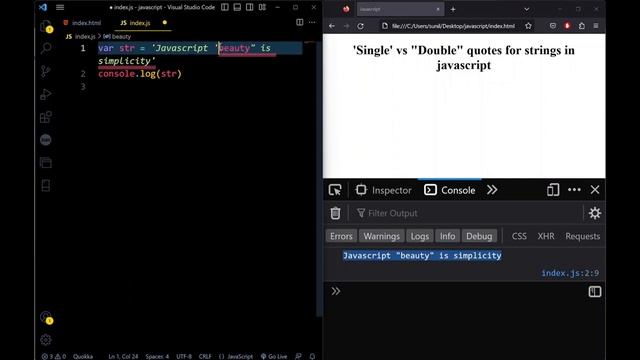640x360 pixels.
Task: Toggle the Info filter
Action: coord(447,236)
